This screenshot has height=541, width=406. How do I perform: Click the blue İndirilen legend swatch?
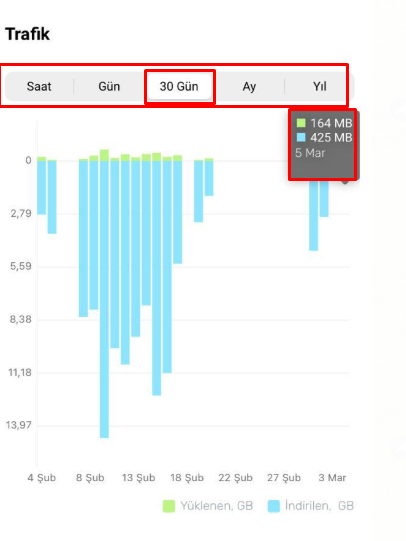[x=274, y=506]
